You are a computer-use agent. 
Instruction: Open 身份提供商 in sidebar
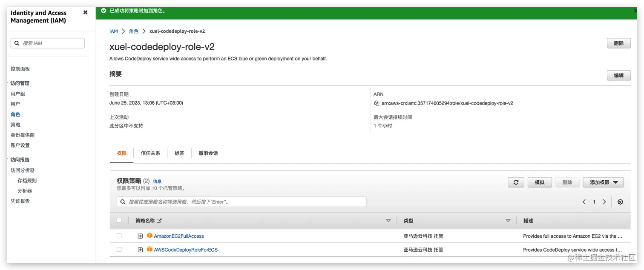click(x=23, y=135)
